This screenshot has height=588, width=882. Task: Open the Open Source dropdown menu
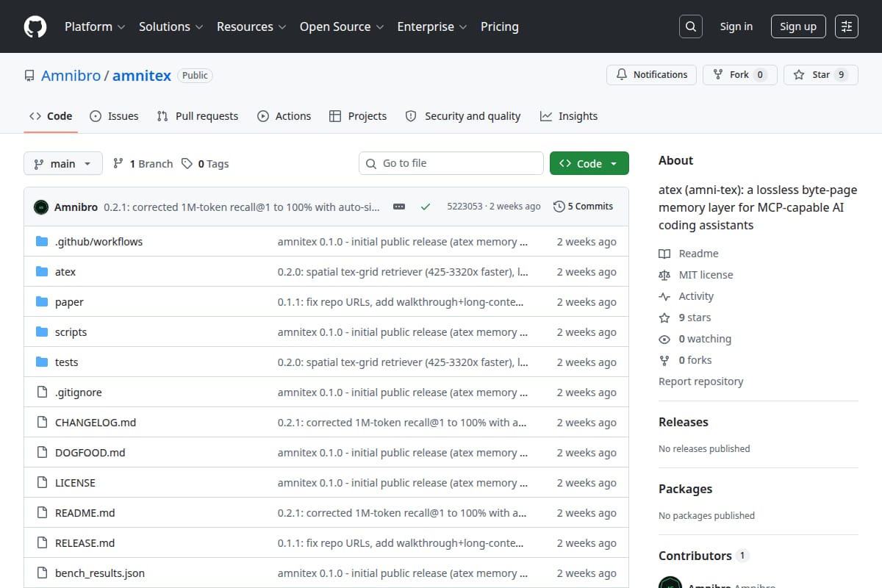pos(342,26)
